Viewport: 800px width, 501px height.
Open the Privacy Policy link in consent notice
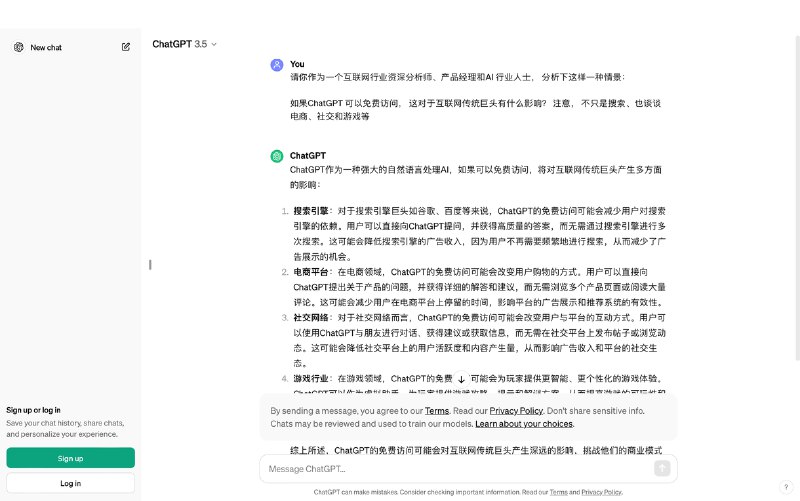point(516,411)
